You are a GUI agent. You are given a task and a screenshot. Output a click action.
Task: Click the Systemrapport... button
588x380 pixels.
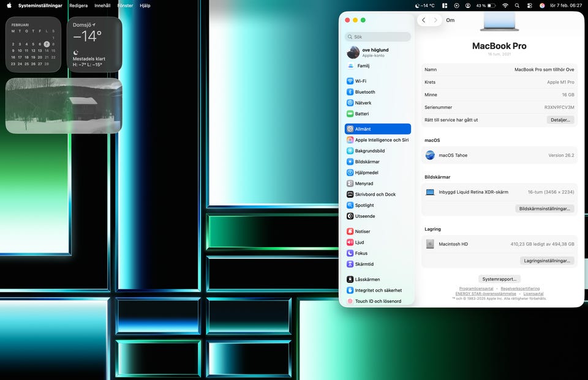pyautogui.click(x=499, y=279)
